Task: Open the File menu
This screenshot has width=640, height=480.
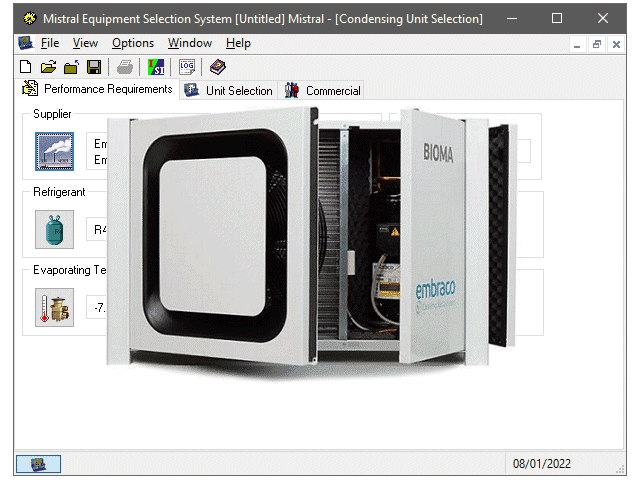Action: click(x=50, y=43)
